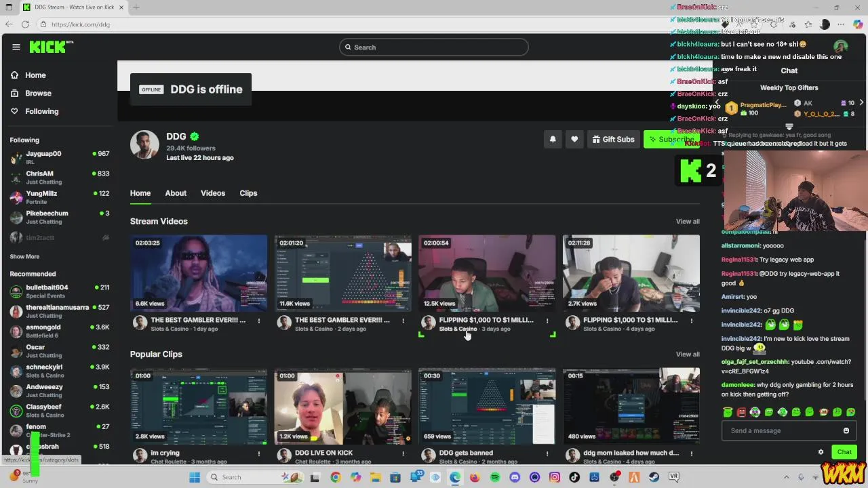Open Discord from the taskbar
Screen dimensions: 868x488
[x=515, y=477]
